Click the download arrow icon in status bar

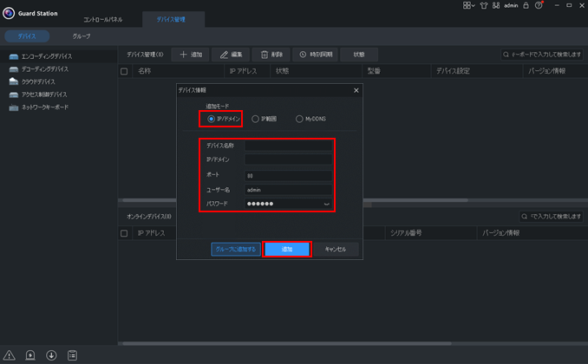coord(51,355)
